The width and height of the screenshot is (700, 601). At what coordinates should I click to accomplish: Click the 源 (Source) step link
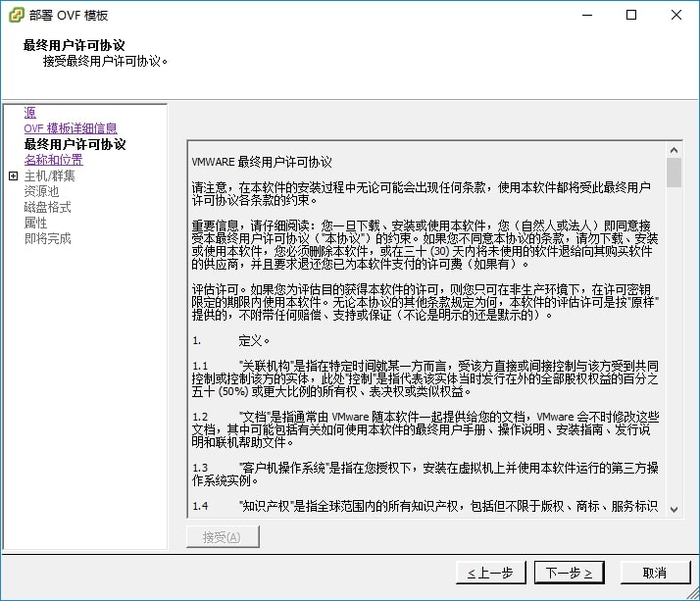point(30,113)
